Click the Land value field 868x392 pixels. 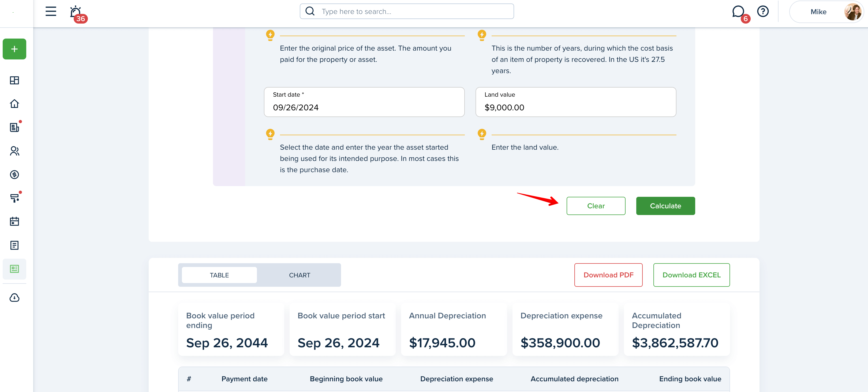[x=576, y=102]
